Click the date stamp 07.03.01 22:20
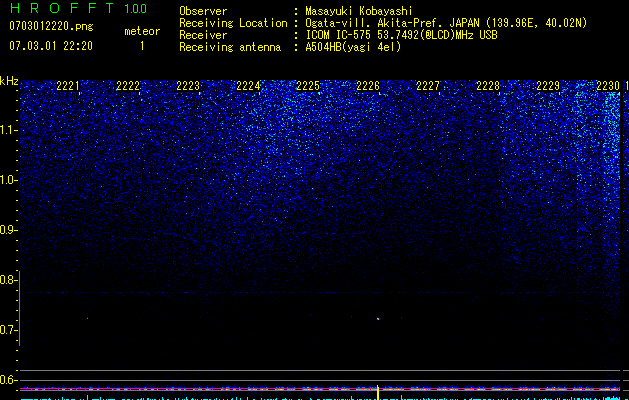The width and height of the screenshot is (629, 400). point(51,46)
